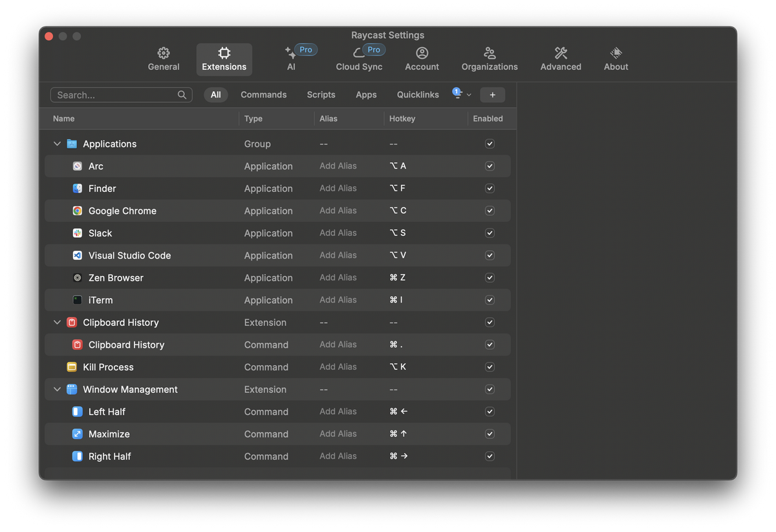776x532 pixels.
Task: Show All extension items filter
Action: [215, 95]
